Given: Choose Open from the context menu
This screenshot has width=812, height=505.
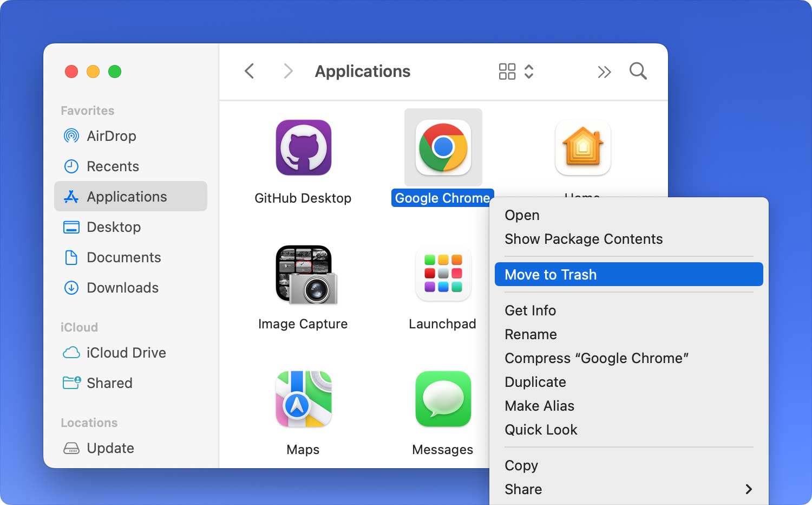Looking at the screenshot, I should coord(629,215).
